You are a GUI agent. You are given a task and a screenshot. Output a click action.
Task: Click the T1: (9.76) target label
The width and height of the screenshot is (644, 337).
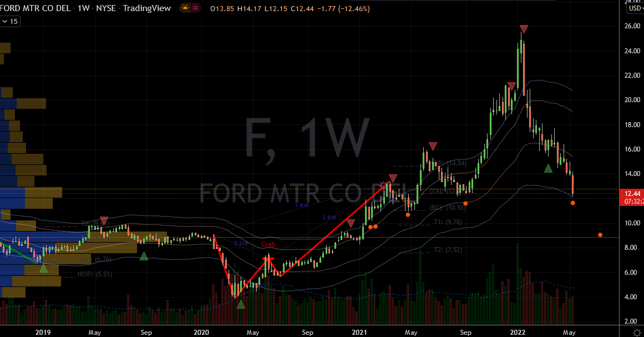tap(448, 222)
